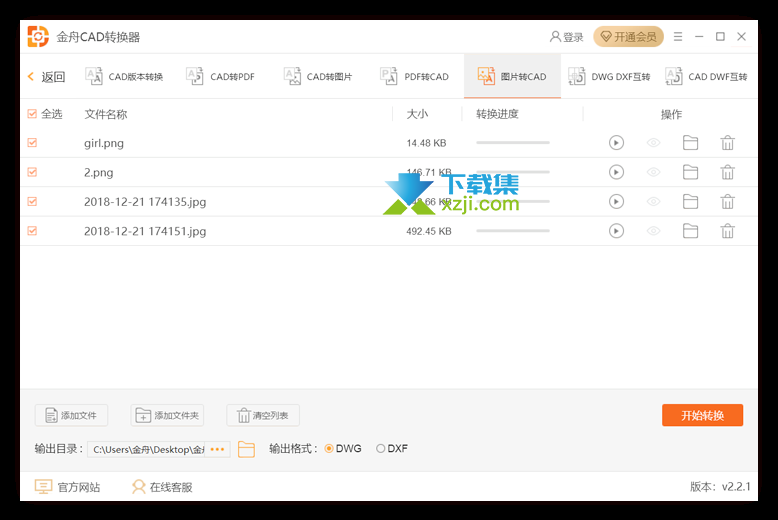Click 2018-12-21 174151.jpg progress bar
Viewport: 778px width, 520px height.
click(x=513, y=231)
